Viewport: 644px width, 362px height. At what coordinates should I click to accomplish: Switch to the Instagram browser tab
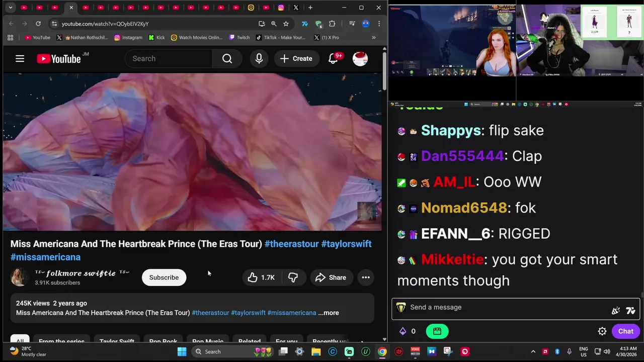pos(281,8)
